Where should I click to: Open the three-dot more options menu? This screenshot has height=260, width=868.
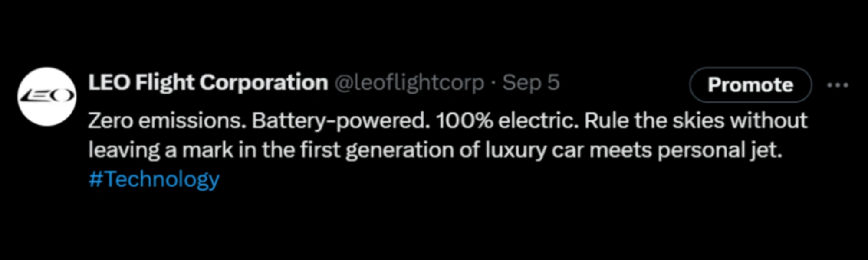click(x=838, y=85)
